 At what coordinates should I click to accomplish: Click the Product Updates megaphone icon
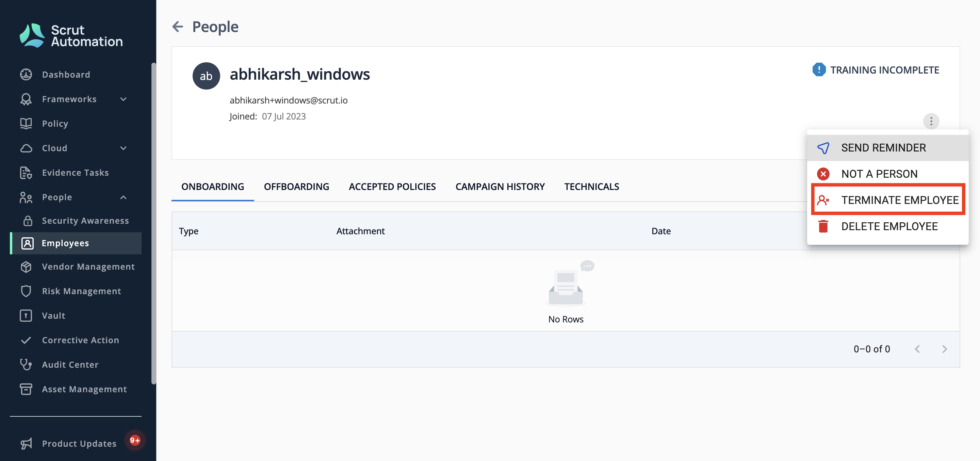click(26, 444)
